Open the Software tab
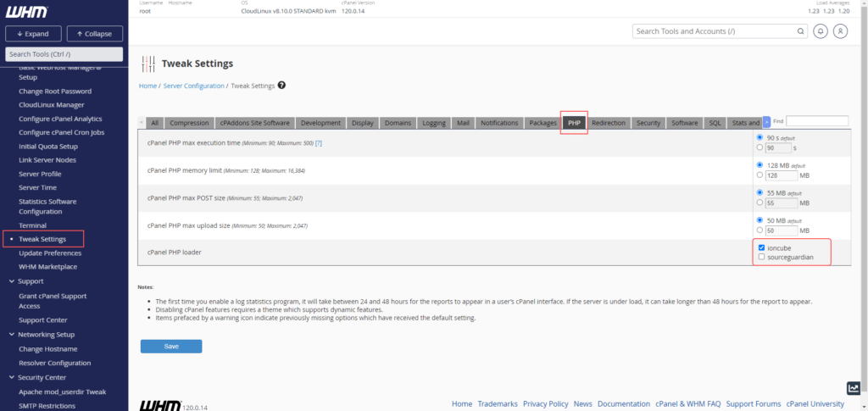The width and height of the screenshot is (868, 411). pyautogui.click(x=685, y=123)
